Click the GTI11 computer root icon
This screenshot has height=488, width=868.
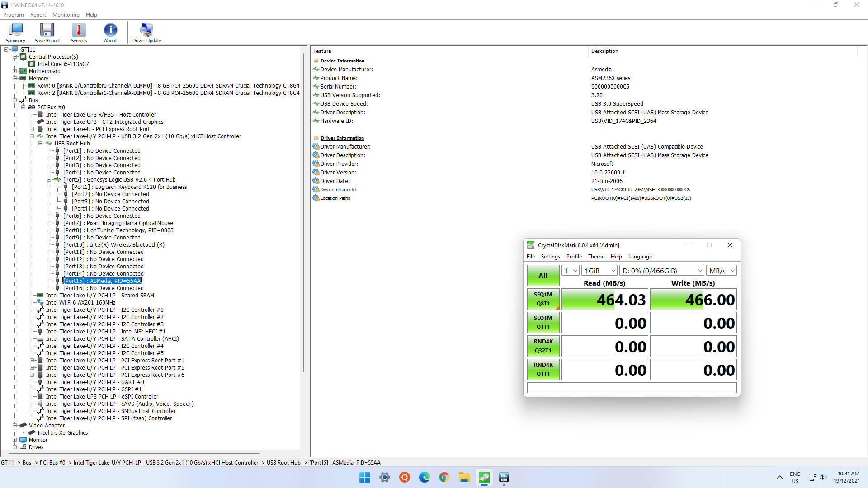click(x=14, y=49)
